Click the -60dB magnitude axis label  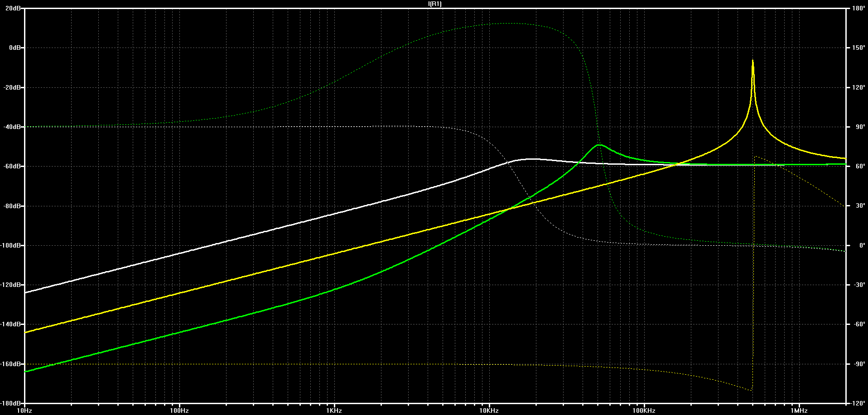click(x=13, y=166)
